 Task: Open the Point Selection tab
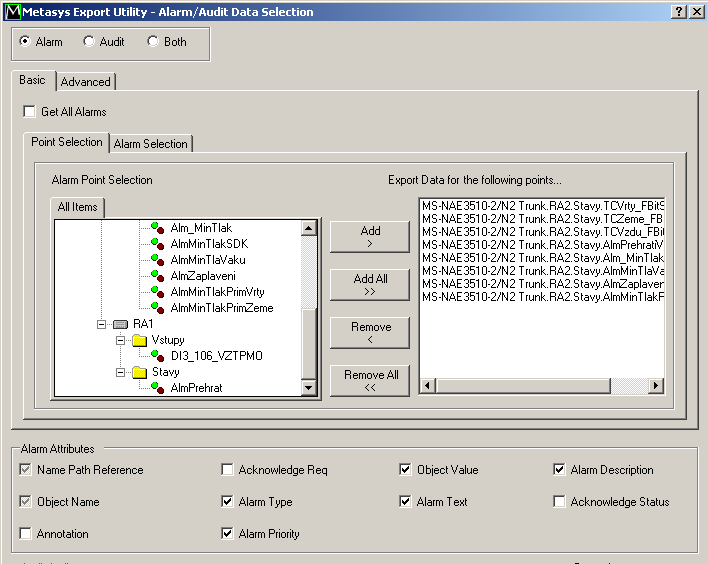pyautogui.click(x=67, y=142)
